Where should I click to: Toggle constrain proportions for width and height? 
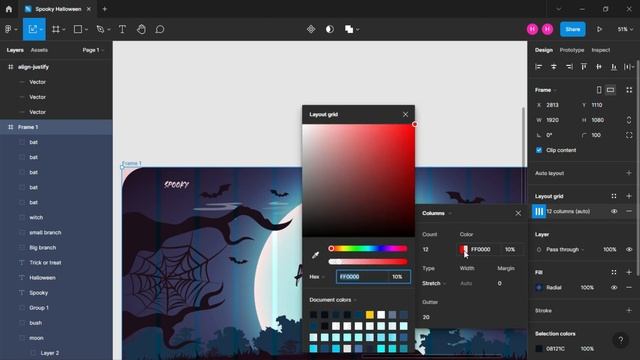[x=629, y=120]
